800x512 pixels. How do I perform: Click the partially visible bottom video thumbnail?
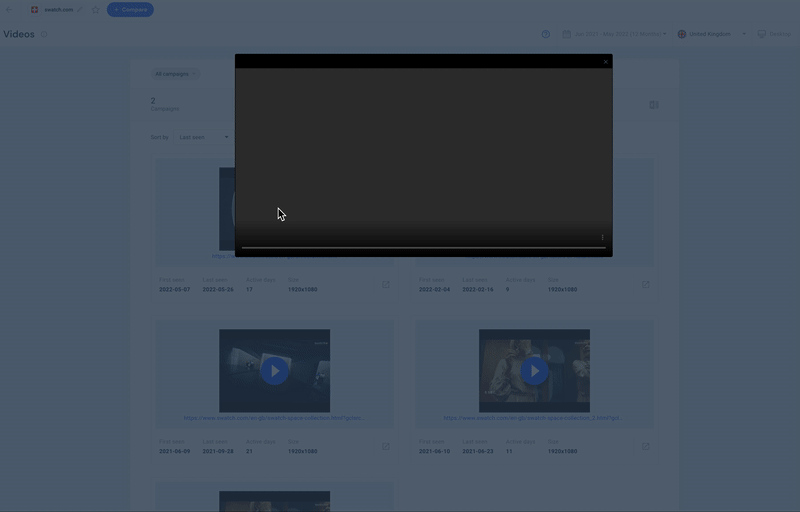tap(274, 501)
